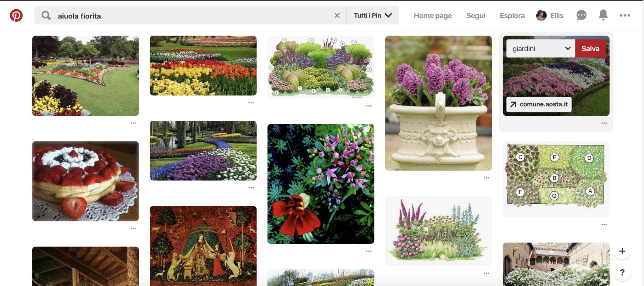The width and height of the screenshot is (644, 286).
Task: Click the Pinterest logo icon
Action: [x=16, y=15]
